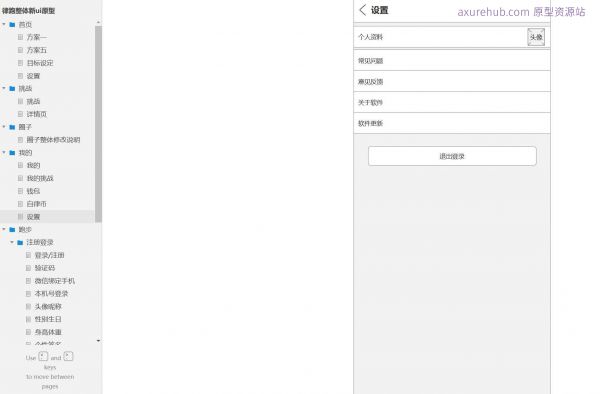
Task: Click the sitemap scrollbar thumb
Action: point(98,124)
